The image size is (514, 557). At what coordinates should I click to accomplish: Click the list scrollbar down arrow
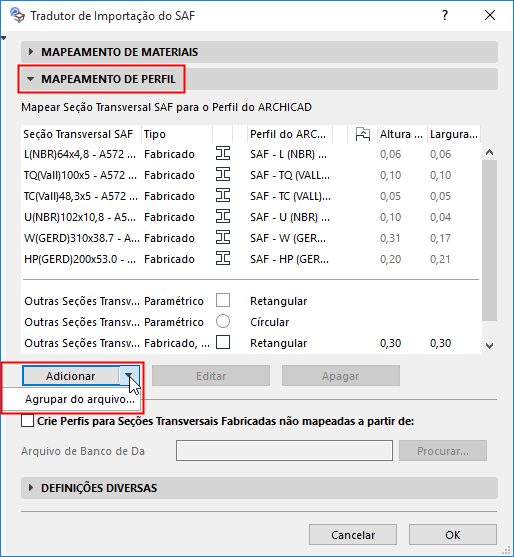pos(489,346)
